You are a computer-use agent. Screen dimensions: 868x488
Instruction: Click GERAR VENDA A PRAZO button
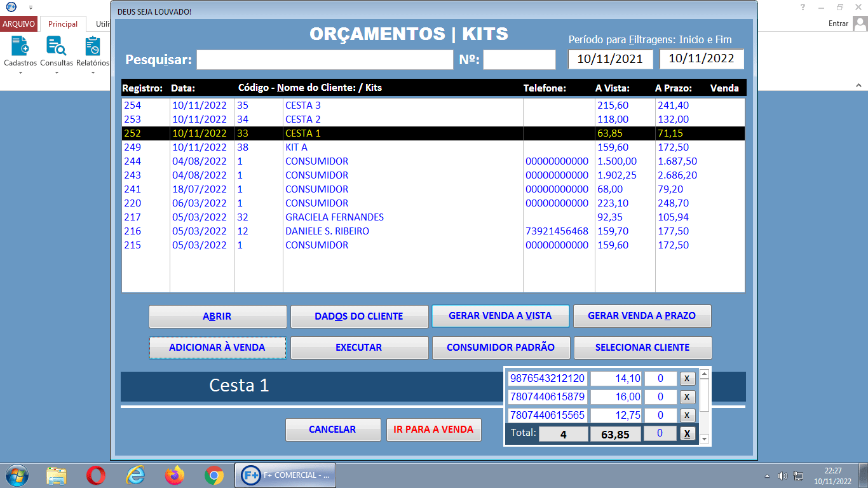tap(642, 316)
